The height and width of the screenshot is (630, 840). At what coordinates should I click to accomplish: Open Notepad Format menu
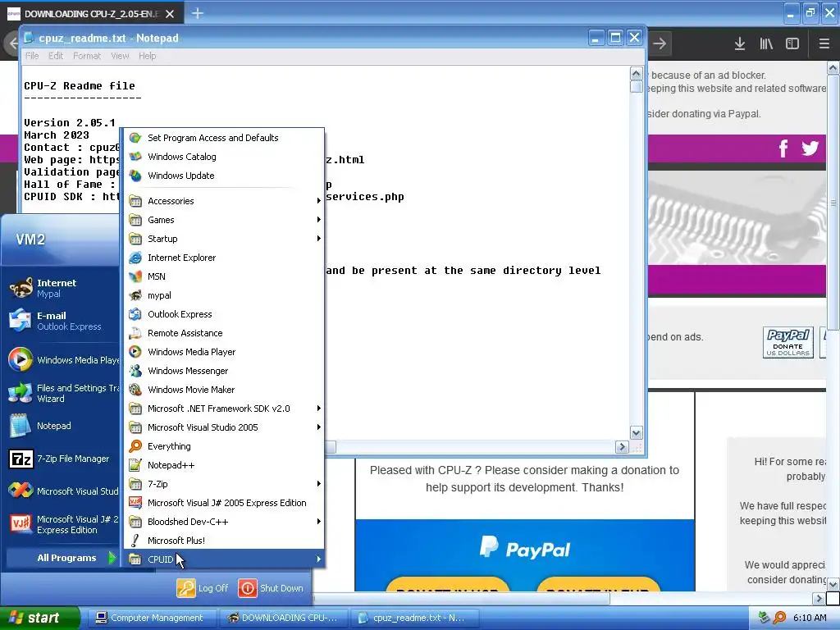pos(87,56)
